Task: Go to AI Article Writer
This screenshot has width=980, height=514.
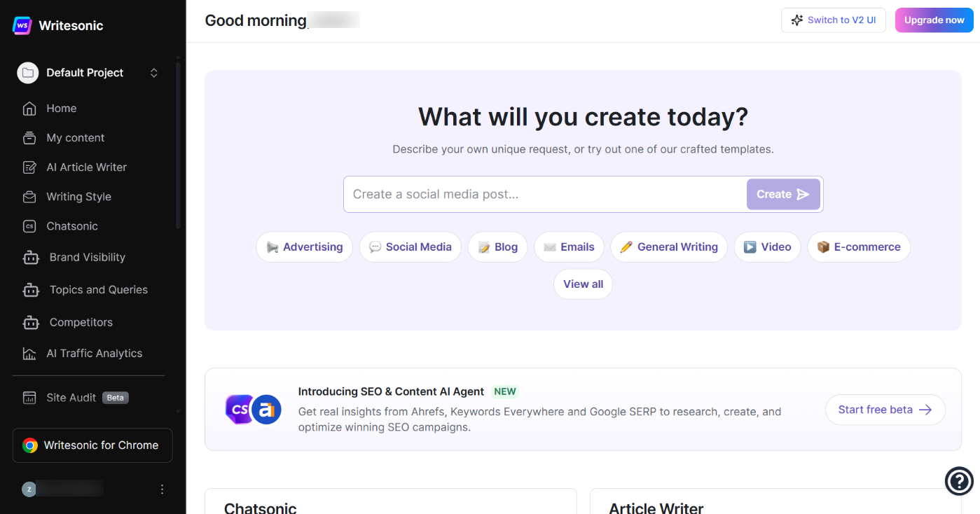Action: point(86,167)
